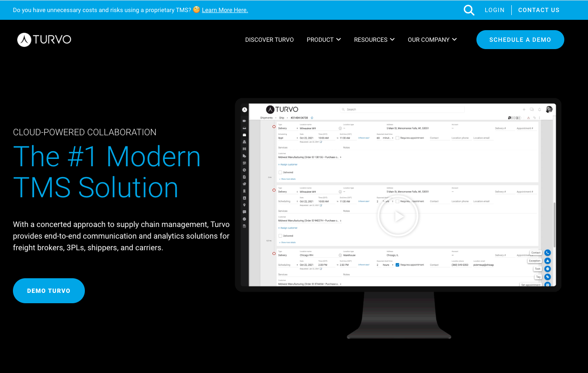The image size is (588, 373).
Task: Click the heading The #1 Modern TMS Solution
Action: pyautogui.click(x=107, y=172)
